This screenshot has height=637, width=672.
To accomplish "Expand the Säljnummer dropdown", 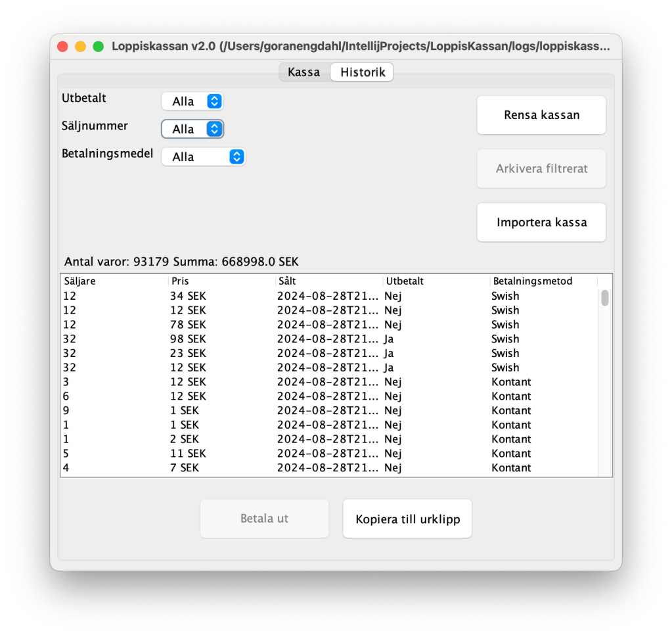I will (x=192, y=129).
